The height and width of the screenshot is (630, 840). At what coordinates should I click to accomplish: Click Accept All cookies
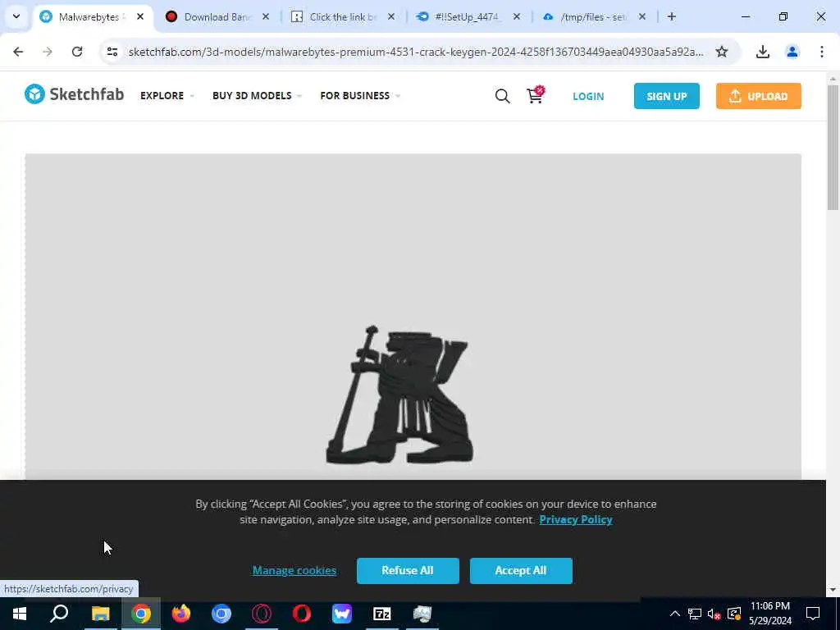click(521, 571)
